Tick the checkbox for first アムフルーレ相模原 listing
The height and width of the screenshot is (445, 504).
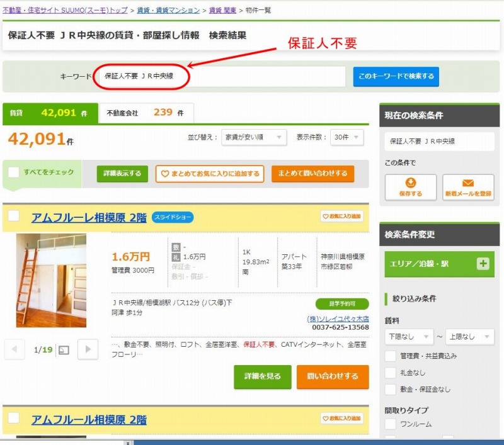[14, 217]
